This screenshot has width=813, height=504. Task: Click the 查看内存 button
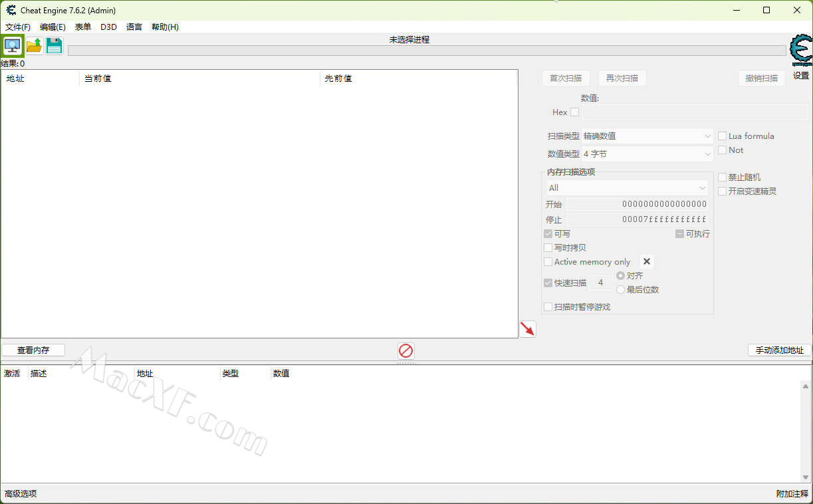(x=33, y=350)
